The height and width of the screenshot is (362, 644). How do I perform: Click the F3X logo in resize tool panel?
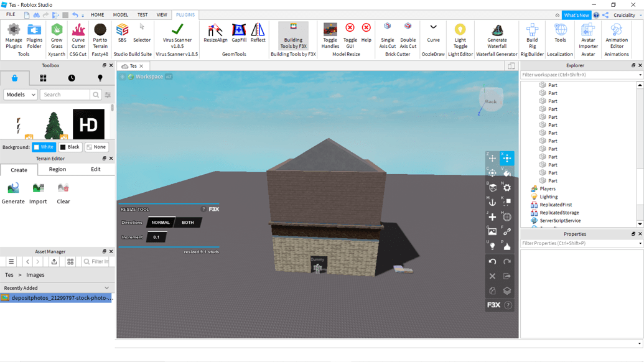click(214, 210)
